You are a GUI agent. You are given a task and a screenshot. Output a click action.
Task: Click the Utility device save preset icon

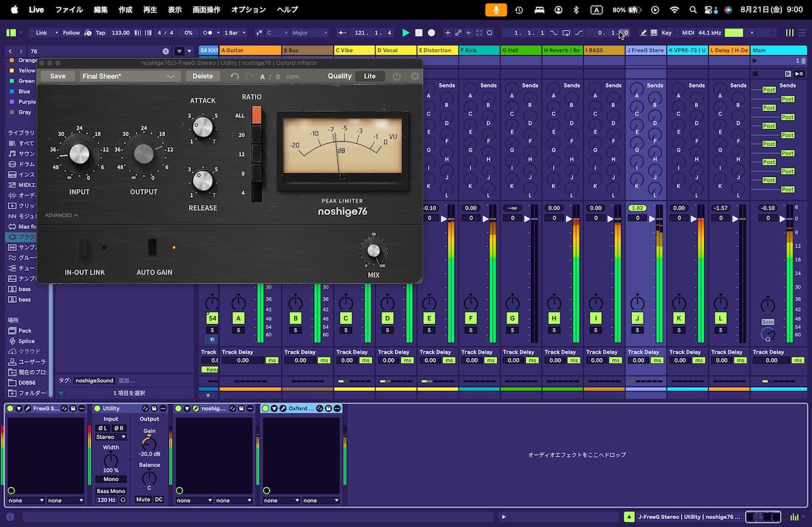pyautogui.click(x=154, y=409)
